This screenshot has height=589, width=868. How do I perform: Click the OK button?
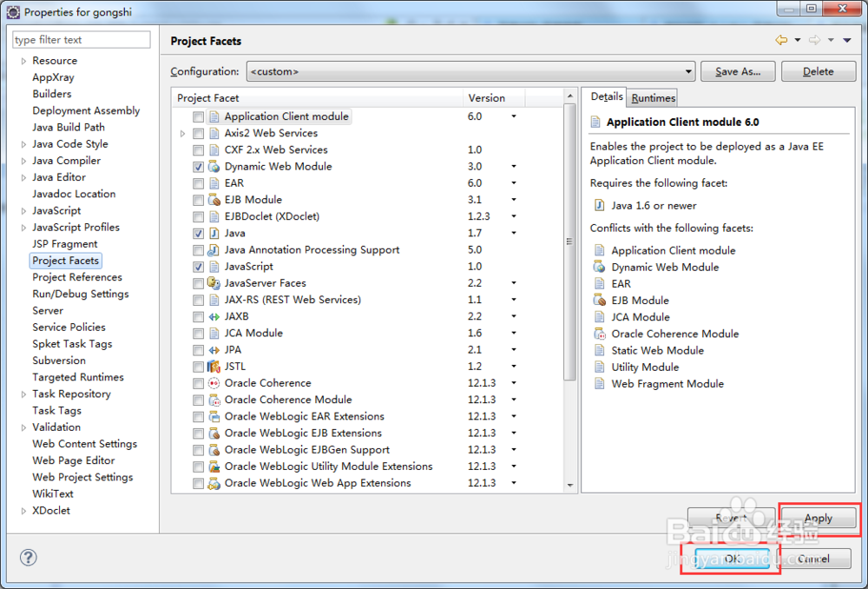[x=732, y=559]
